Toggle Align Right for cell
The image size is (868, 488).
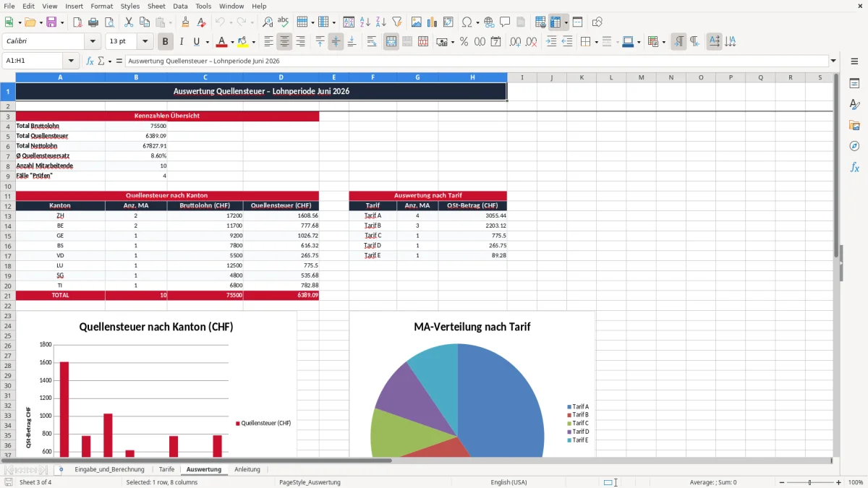(x=300, y=42)
